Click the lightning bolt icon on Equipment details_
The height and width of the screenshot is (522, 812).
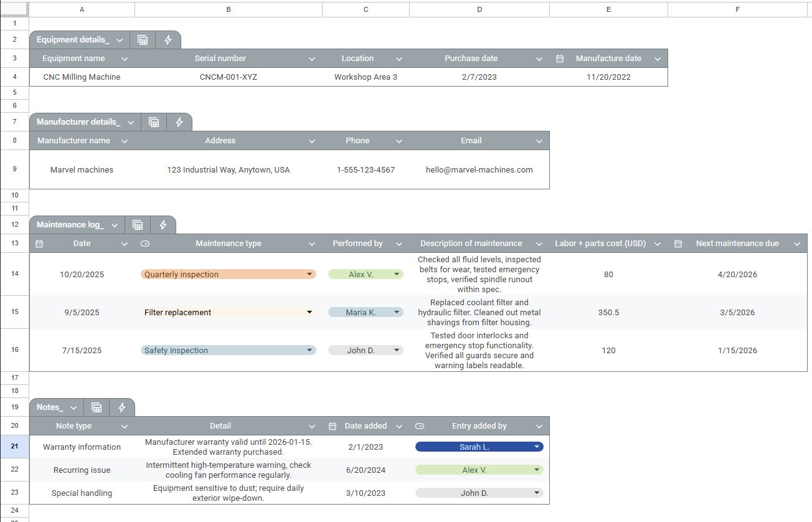[x=168, y=39]
